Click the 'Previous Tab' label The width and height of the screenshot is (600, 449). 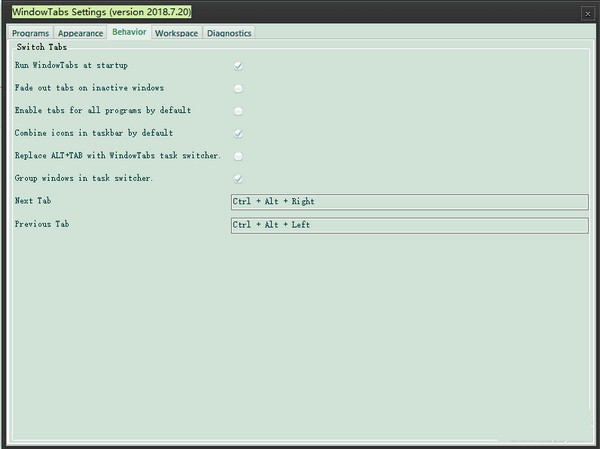pos(42,224)
